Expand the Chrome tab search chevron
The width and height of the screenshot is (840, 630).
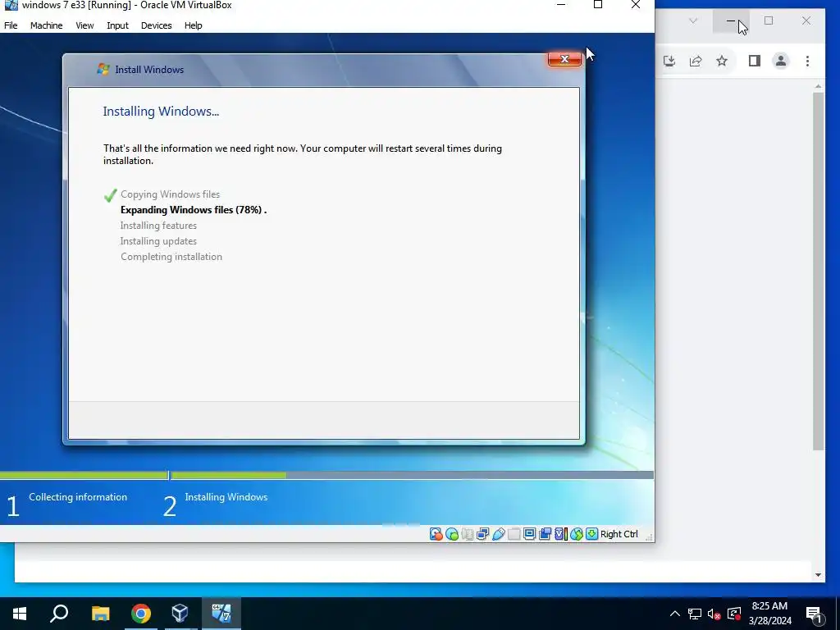[x=692, y=21]
